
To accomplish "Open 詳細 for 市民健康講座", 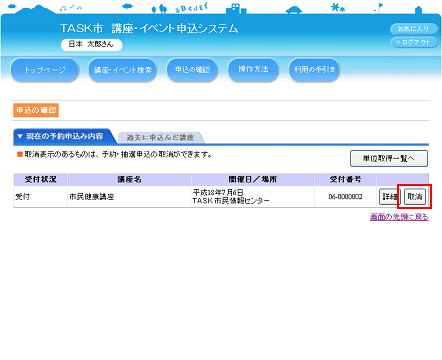I will [x=389, y=197].
